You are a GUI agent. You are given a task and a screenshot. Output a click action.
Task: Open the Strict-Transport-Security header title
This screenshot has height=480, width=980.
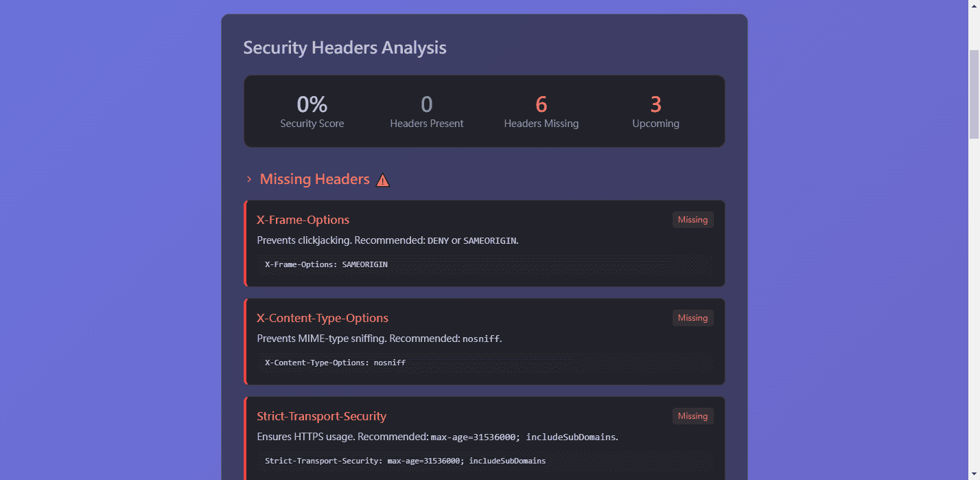(x=321, y=416)
